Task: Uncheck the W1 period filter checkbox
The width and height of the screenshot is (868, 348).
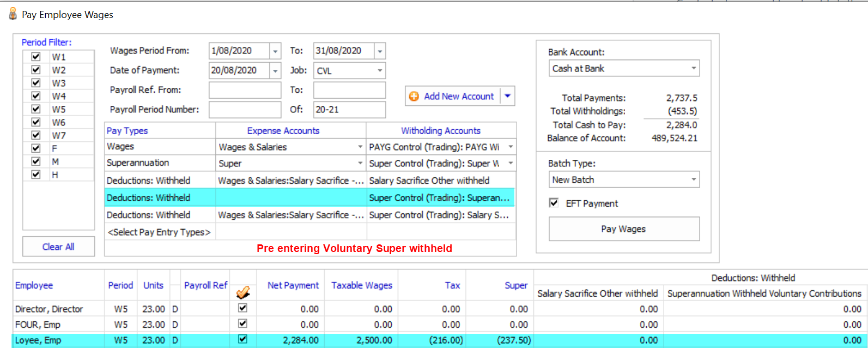Action: pyautogui.click(x=36, y=57)
